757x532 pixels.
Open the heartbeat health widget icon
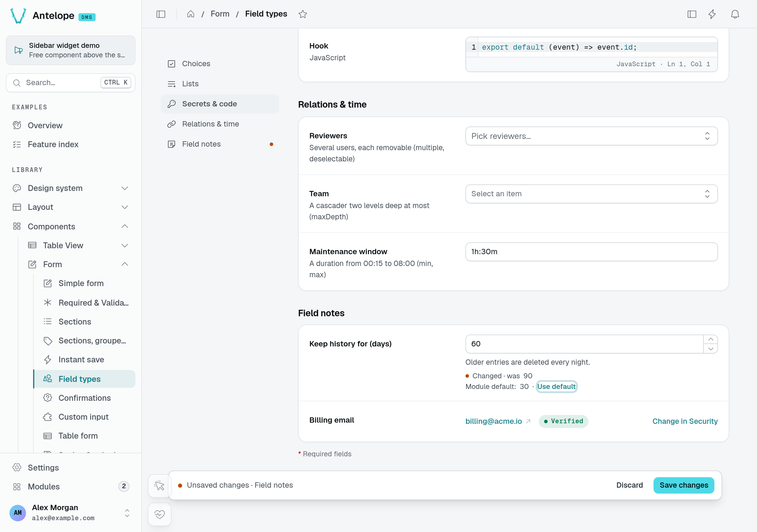coord(160,514)
